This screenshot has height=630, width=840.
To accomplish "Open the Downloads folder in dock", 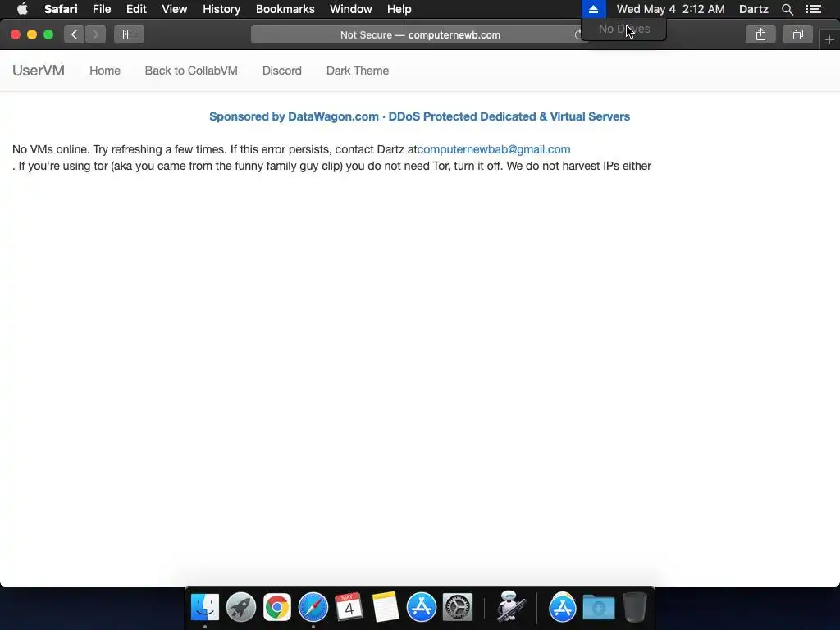I will 598,607.
